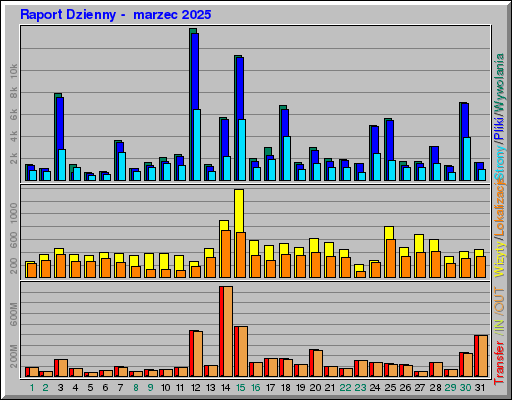Click the 1000 axis value in the visits chart
Image resolution: width=512 pixels, height=400 pixels.
(x=14, y=213)
